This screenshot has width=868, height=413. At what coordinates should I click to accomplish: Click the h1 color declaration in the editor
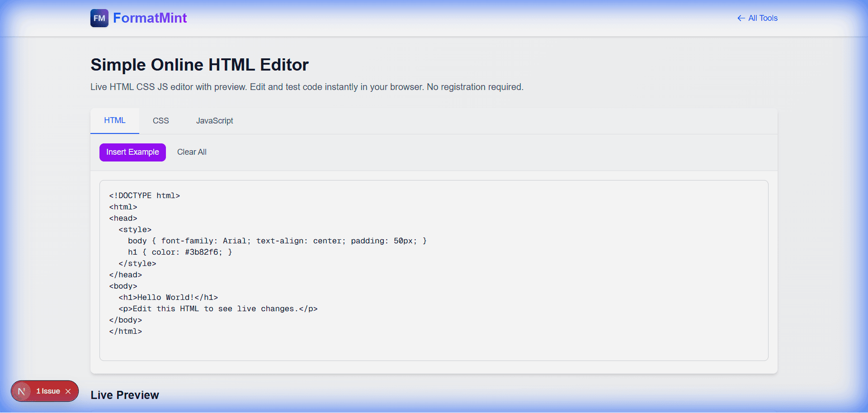pos(180,252)
